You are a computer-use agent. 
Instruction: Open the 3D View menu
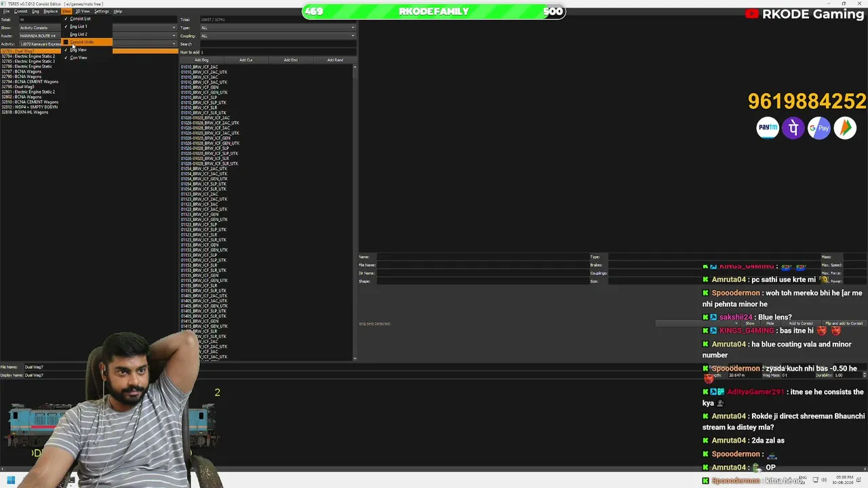click(x=82, y=12)
